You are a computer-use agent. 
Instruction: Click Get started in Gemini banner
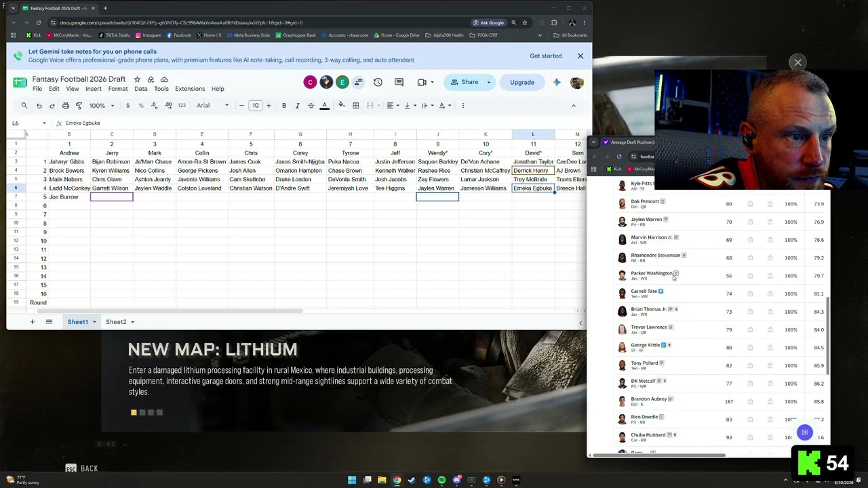(546, 56)
